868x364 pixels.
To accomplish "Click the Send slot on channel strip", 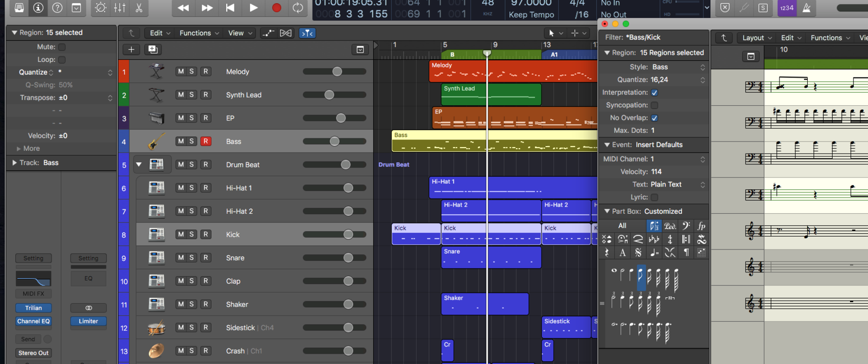I will 28,340.
